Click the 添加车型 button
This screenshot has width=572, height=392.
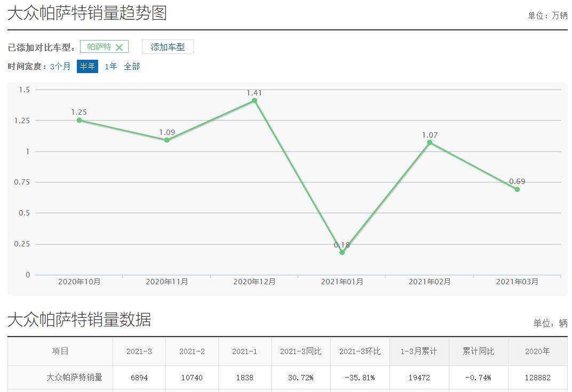(x=168, y=47)
